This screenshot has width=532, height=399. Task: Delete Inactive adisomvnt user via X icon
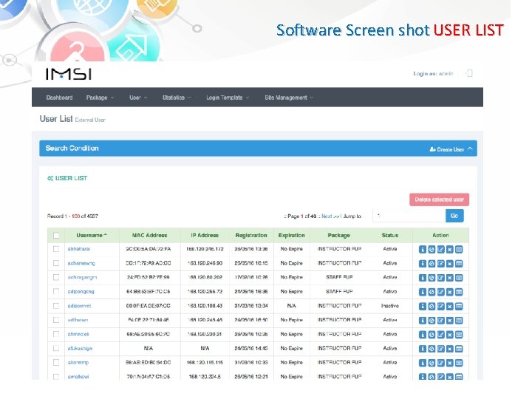(449, 307)
